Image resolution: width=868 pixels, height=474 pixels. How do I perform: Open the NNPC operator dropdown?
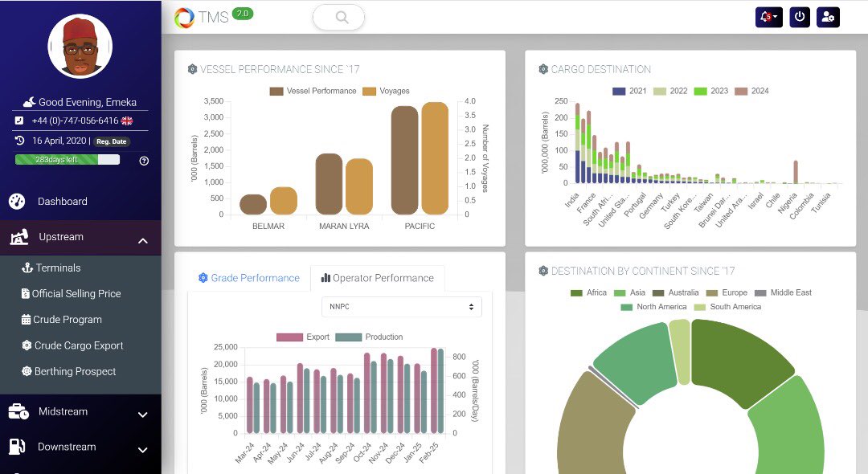coord(401,306)
